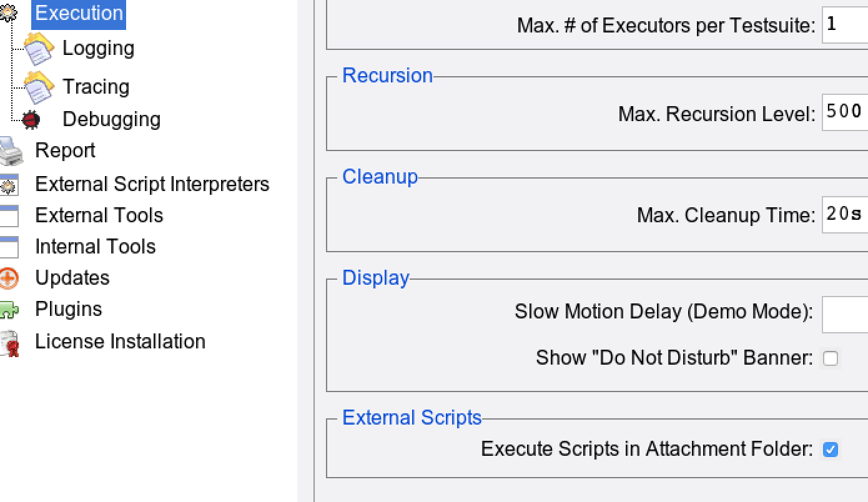The width and height of the screenshot is (868, 502).
Task: Click the green Plugins puzzle icon
Action: tap(9, 310)
